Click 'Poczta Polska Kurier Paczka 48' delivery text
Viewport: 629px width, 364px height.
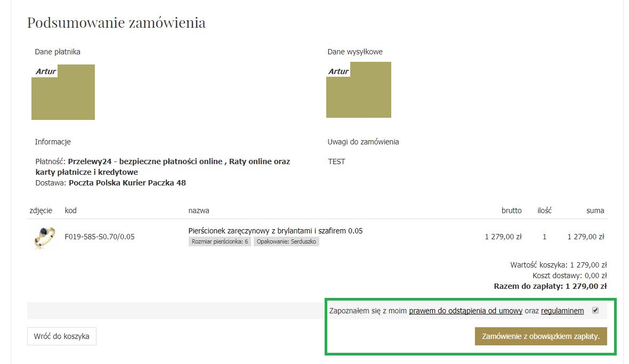pos(127,183)
